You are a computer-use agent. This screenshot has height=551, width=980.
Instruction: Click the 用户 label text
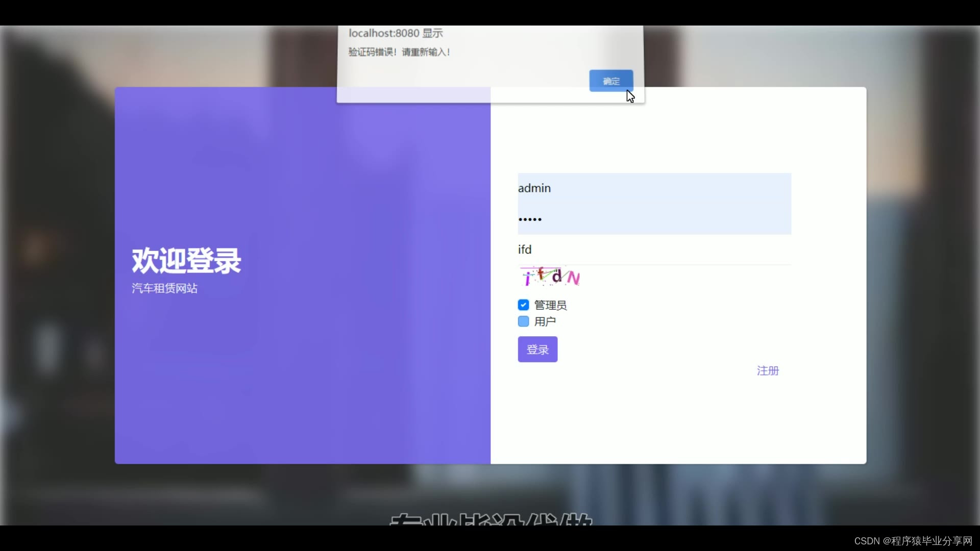coord(545,321)
